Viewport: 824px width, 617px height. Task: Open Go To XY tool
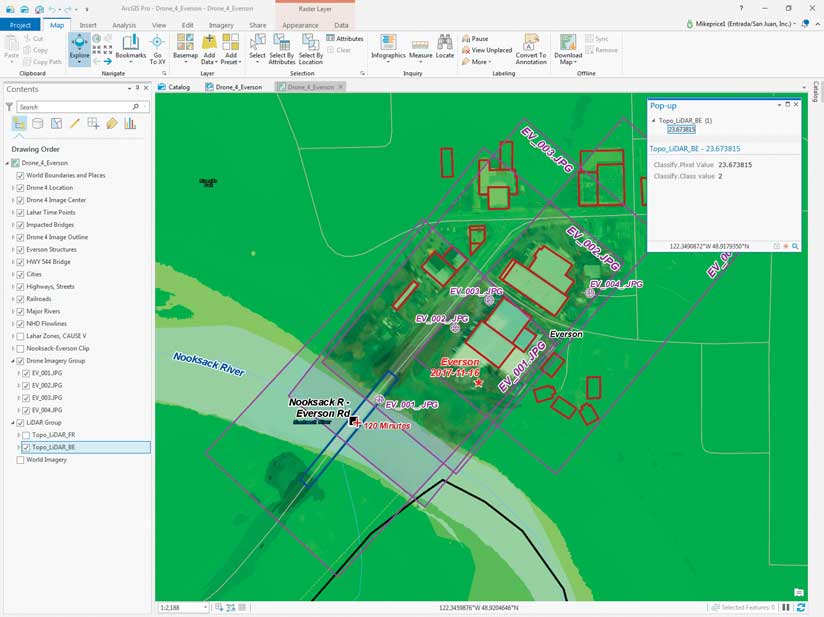[157, 48]
